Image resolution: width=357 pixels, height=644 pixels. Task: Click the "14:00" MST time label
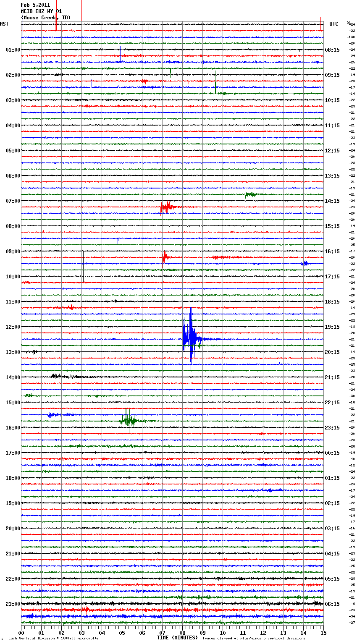tap(13, 377)
